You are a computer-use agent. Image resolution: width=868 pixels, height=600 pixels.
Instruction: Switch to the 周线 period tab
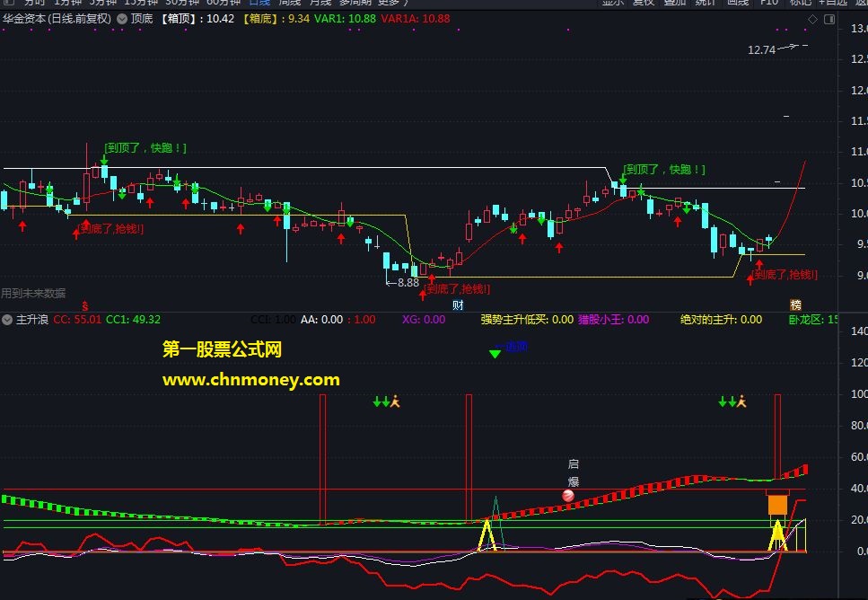pos(290,3)
